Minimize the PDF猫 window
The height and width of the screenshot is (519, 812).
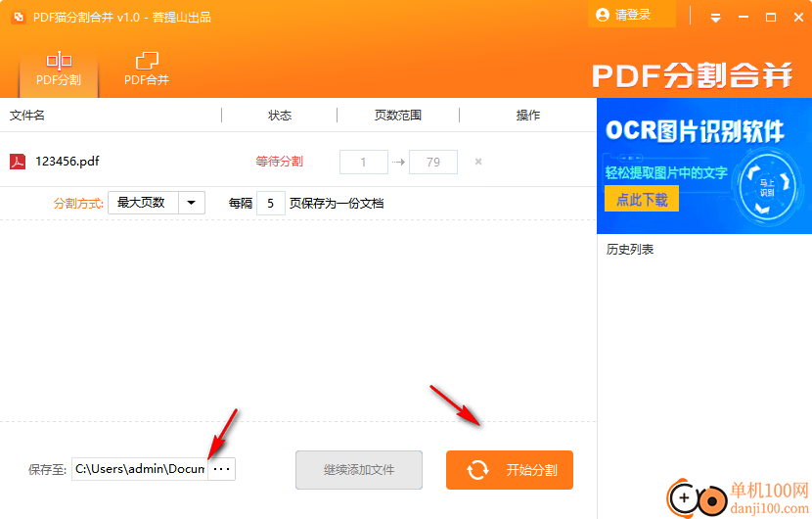[744, 17]
